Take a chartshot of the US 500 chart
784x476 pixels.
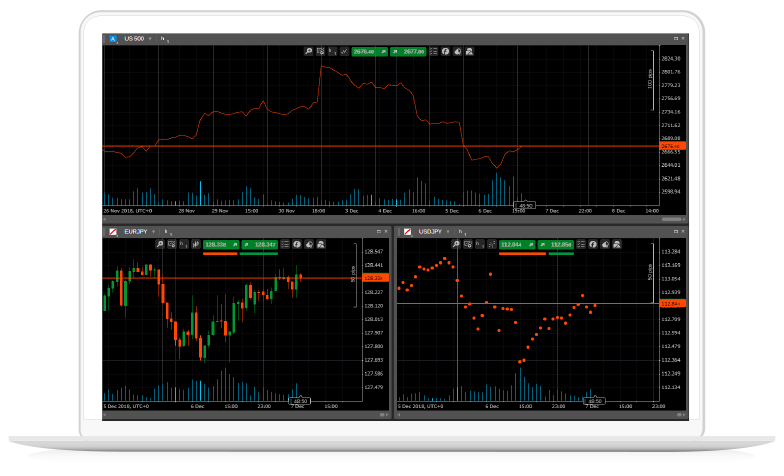[470, 52]
